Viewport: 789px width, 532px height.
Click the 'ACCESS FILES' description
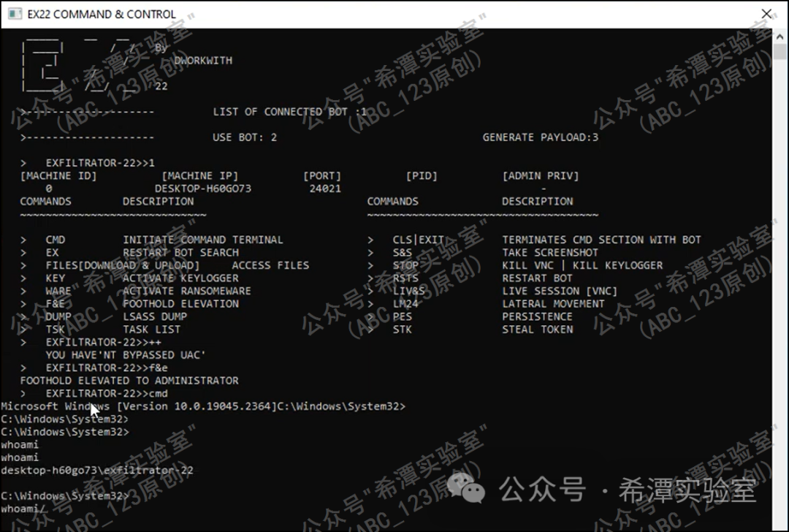pyautogui.click(x=270, y=265)
